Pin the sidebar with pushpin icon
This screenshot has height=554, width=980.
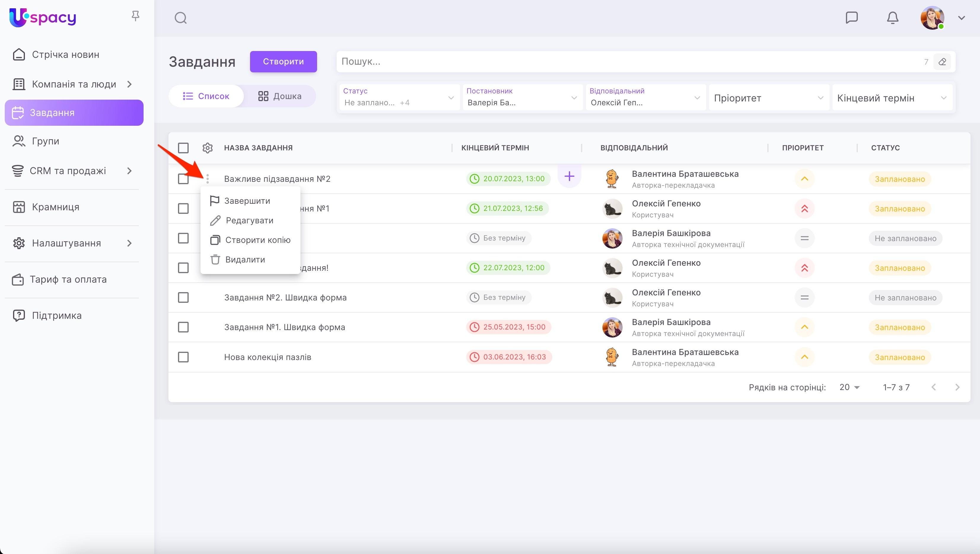[x=136, y=16]
